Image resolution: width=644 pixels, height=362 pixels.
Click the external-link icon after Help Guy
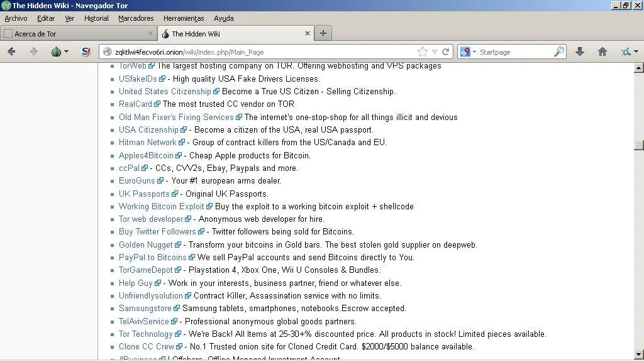pyautogui.click(x=158, y=283)
